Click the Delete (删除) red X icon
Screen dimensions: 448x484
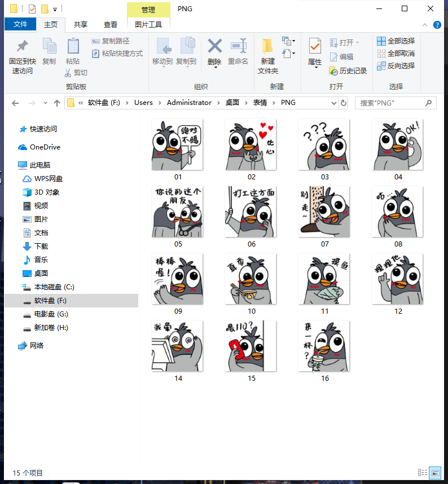214,46
